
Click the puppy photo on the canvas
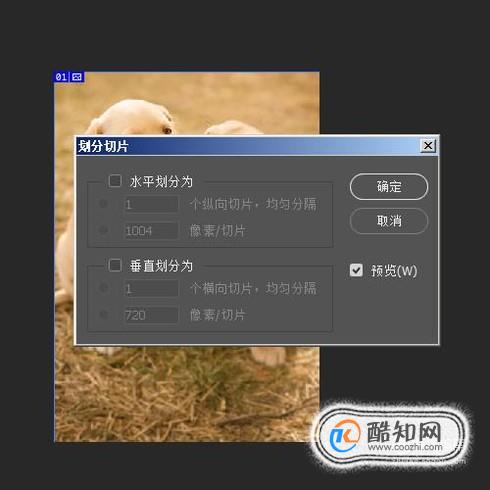point(187,393)
